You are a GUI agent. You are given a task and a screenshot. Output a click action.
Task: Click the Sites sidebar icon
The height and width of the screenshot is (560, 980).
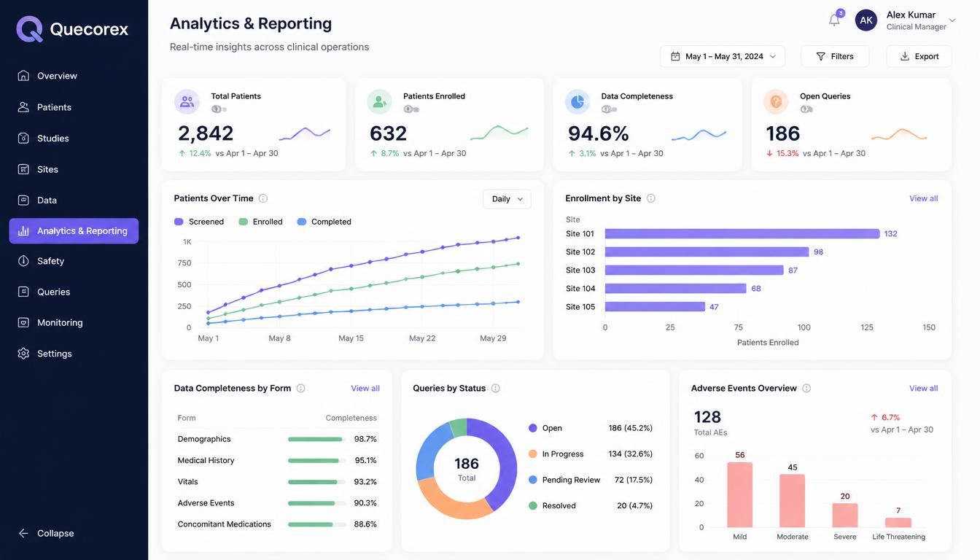(23, 169)
